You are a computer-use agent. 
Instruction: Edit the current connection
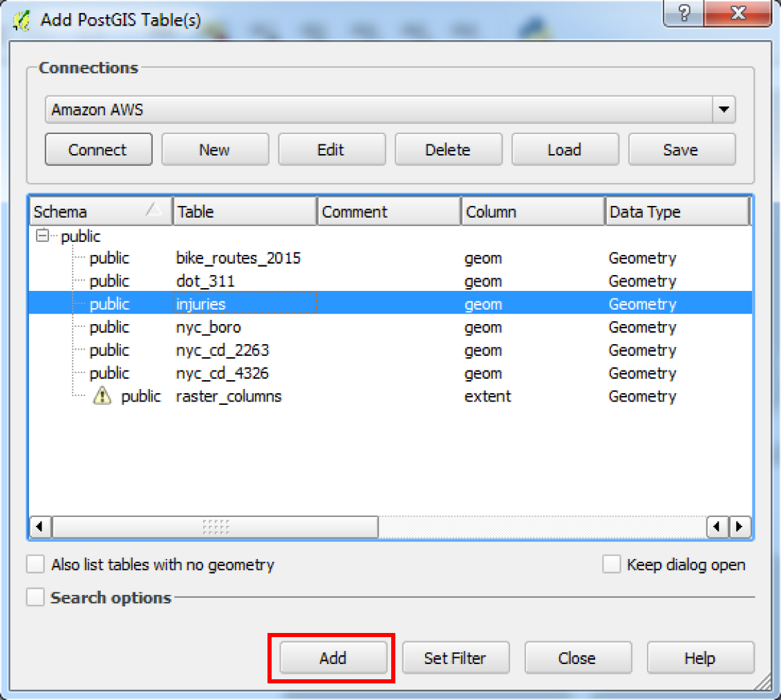coord(332,149)
